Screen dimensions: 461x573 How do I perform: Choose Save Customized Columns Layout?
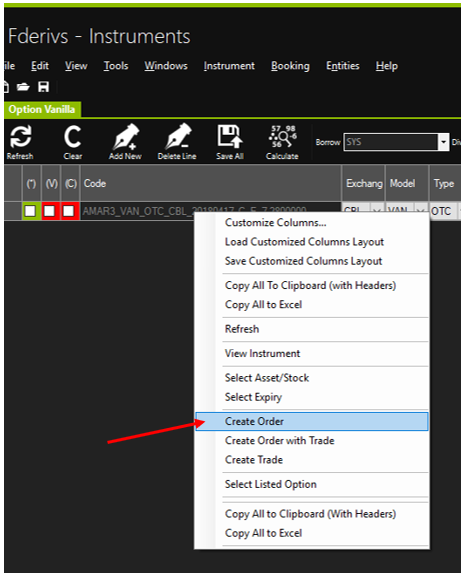point(303,261)
